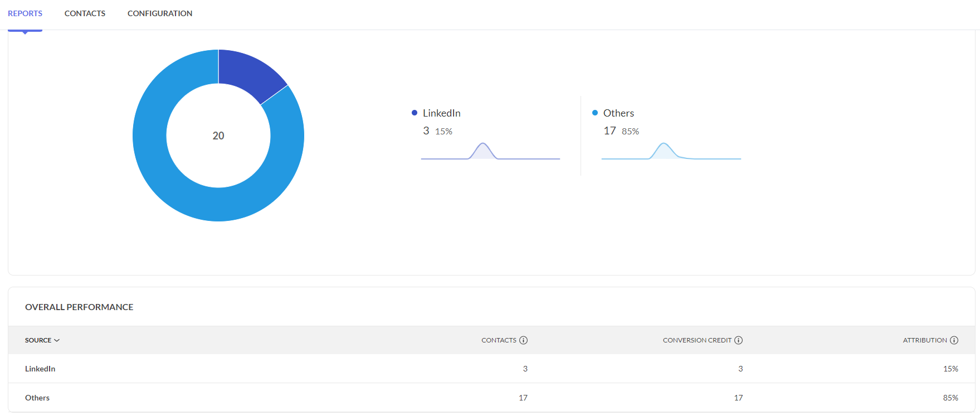Screen dimensions: 980x420
Task: Click the LinkedIn legend label
Action: [441, 113]
